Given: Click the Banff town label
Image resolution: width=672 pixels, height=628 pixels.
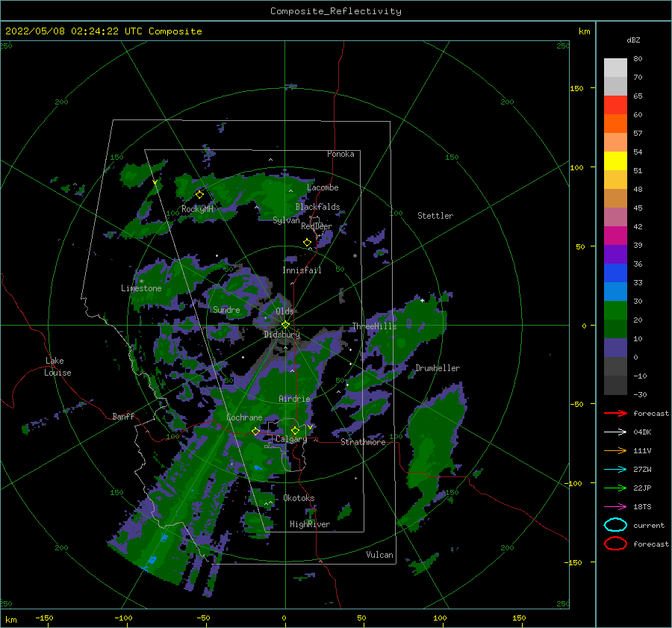Looking at the screenshot, I should pyautogui.click(x=123, y=416).
